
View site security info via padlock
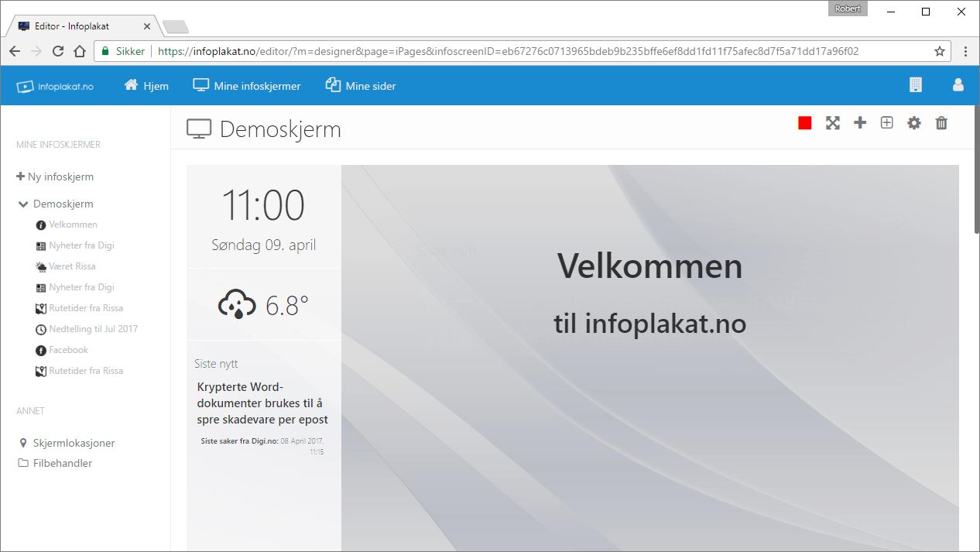tap(106, 51)
